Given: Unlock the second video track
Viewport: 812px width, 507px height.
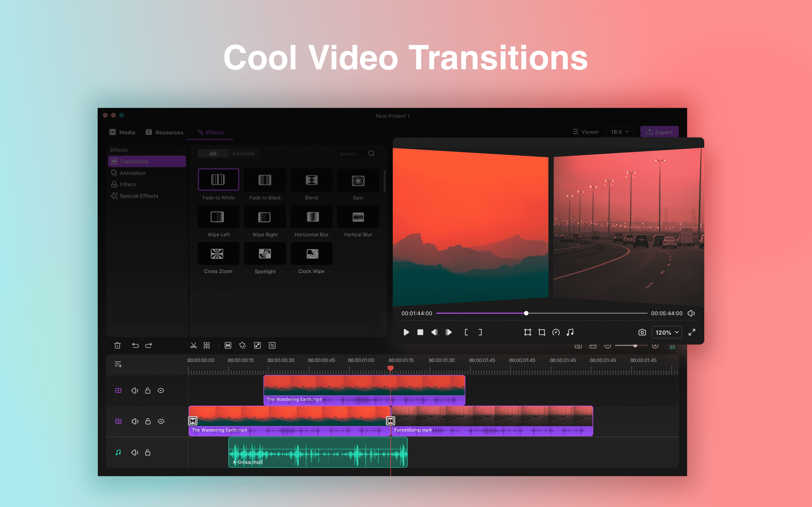Looking at the screenshot, I should click(148, 421).
